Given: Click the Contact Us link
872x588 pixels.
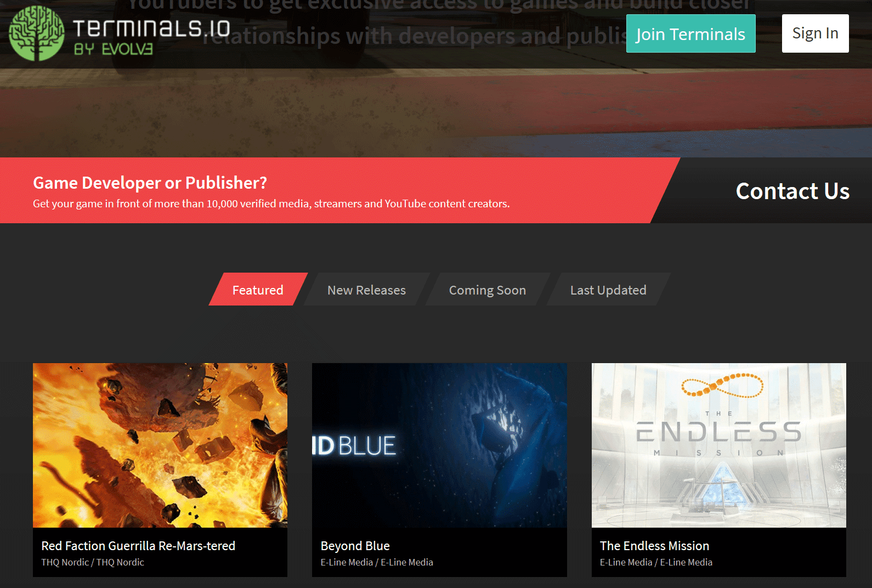Looking at the screenshot, I should coord(792,191).
